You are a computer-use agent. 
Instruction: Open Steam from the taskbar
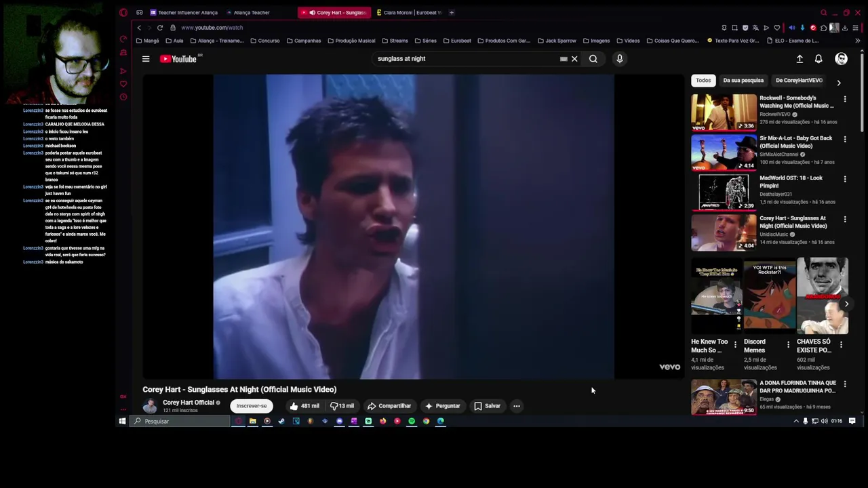point(281,422)
